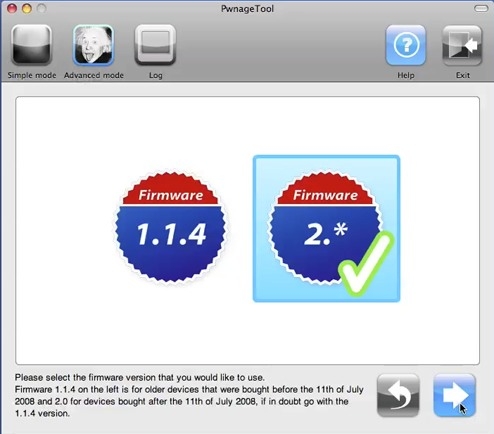Select the Einstein Advanced mode icon
This screenshot has width=494, height=434.
click(93, 45)
